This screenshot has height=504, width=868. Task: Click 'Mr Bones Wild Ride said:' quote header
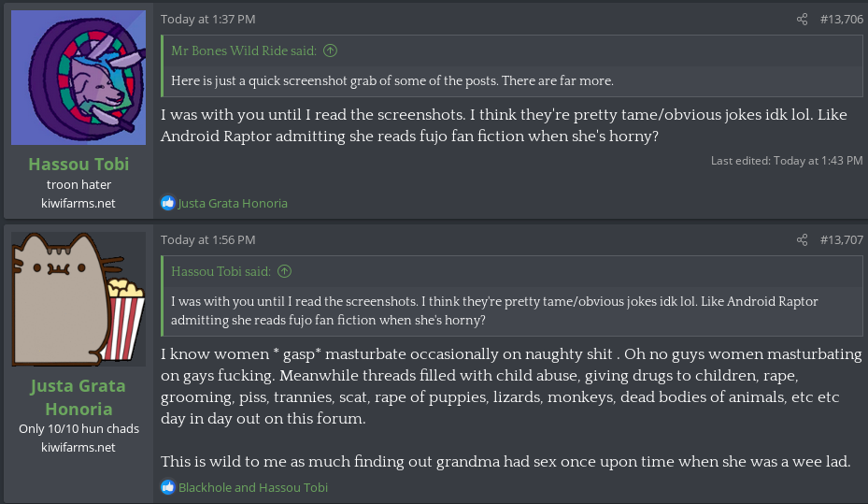[244, 50]
